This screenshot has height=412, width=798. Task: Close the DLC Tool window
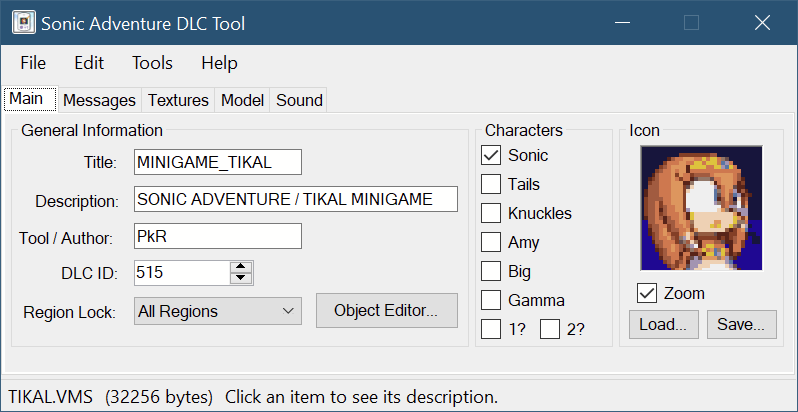(762, 23)
